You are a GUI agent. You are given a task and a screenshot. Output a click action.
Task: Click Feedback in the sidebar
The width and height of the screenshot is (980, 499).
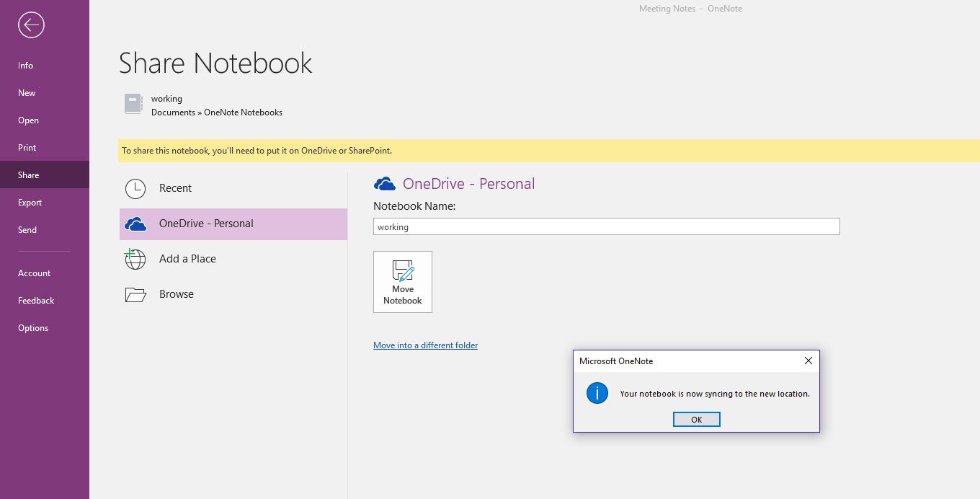[x=36, y=301]
